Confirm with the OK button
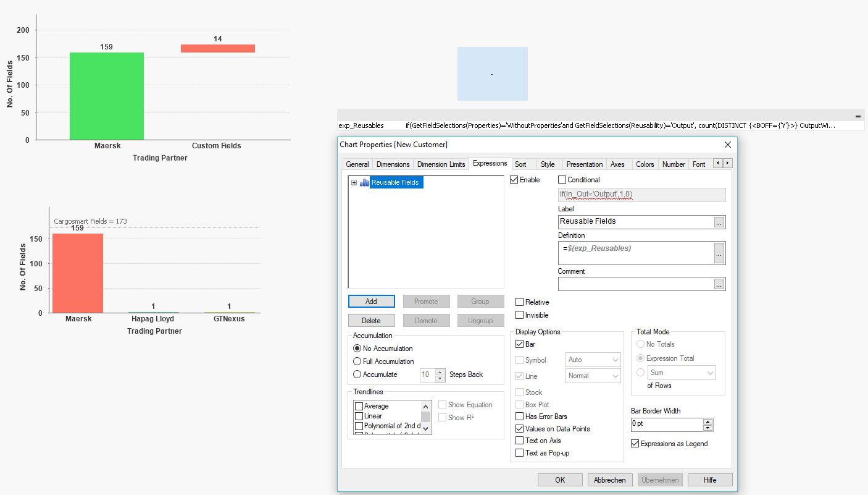The image size is (868, 495). click(560, 480)
